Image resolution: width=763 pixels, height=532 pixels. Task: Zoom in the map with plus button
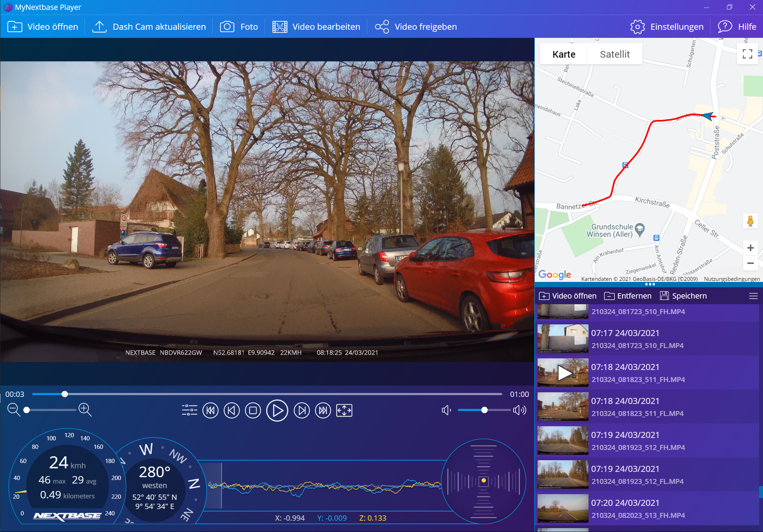[750, 248]
